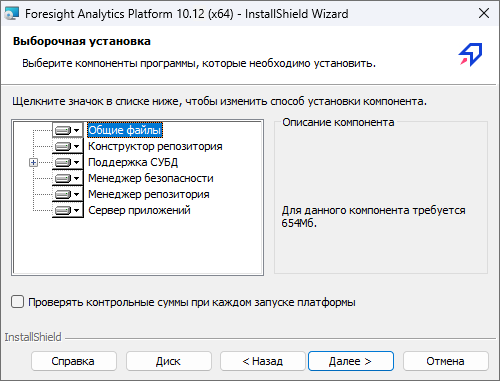The width and height of the screenshot is (500, 381).
Task: Click the Справка button
Action: pyautogui.click(x=74, y=361)
